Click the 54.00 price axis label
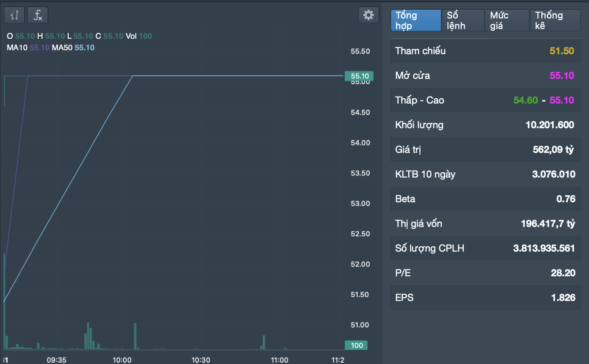589x364 pixels. point(360,143)
